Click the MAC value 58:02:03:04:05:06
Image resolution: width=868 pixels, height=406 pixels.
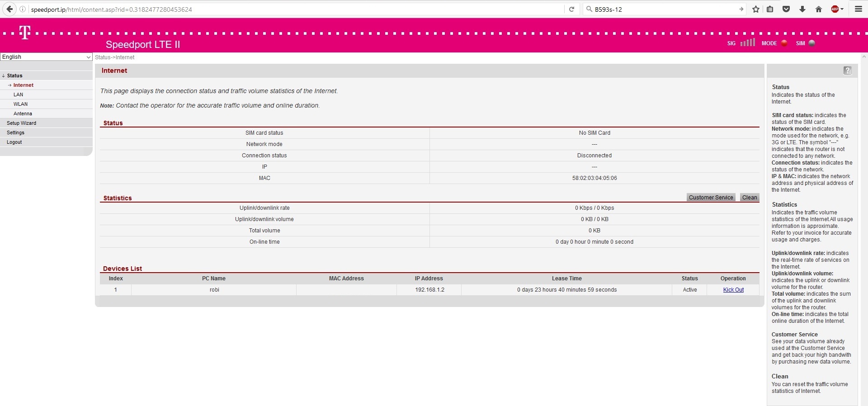[x=594, y=178]
